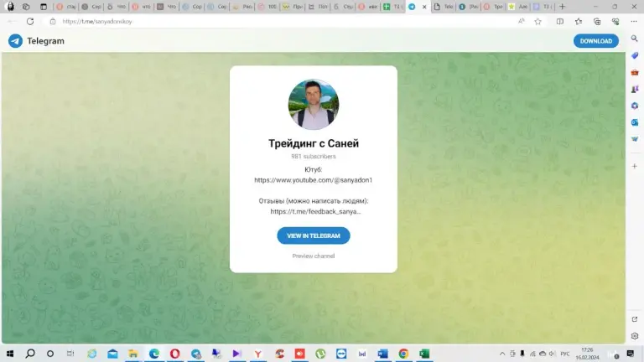Open Opera browser on the taskbar

point(175,354)
